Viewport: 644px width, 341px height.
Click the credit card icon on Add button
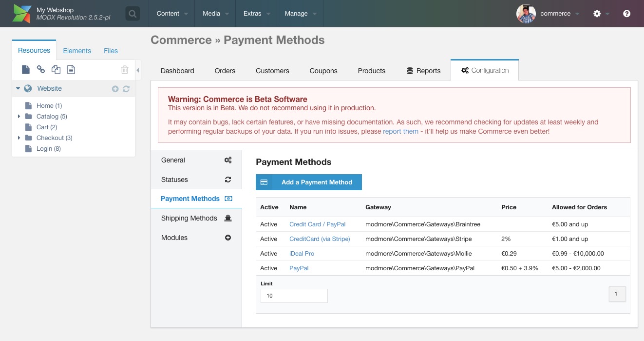click(x=264, y=182)
